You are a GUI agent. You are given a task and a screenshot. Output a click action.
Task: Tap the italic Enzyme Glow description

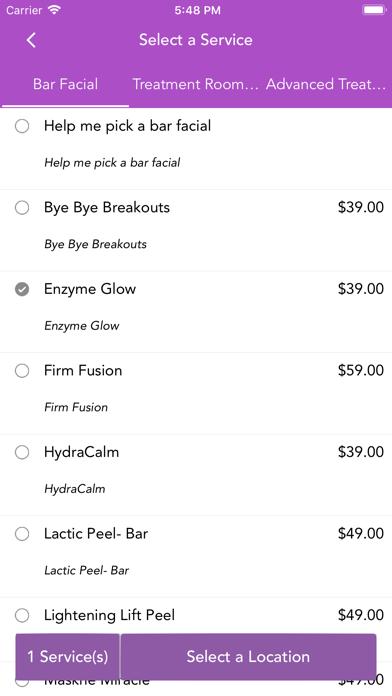(x=82, y=326)
